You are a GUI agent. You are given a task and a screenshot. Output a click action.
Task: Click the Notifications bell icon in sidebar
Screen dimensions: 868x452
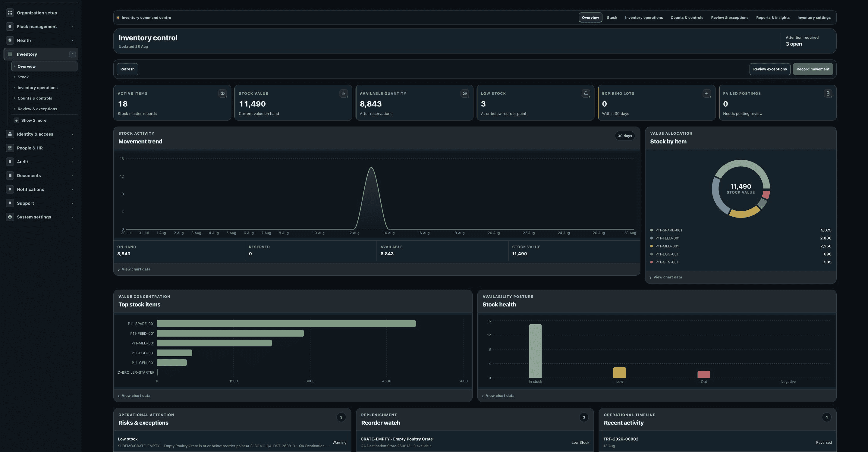(10, 189)
